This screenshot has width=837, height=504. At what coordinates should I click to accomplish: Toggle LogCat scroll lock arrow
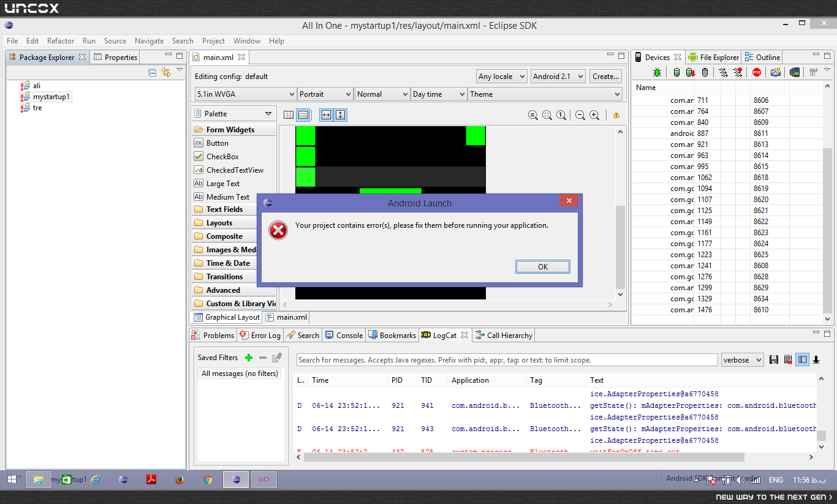pos(816,360)
